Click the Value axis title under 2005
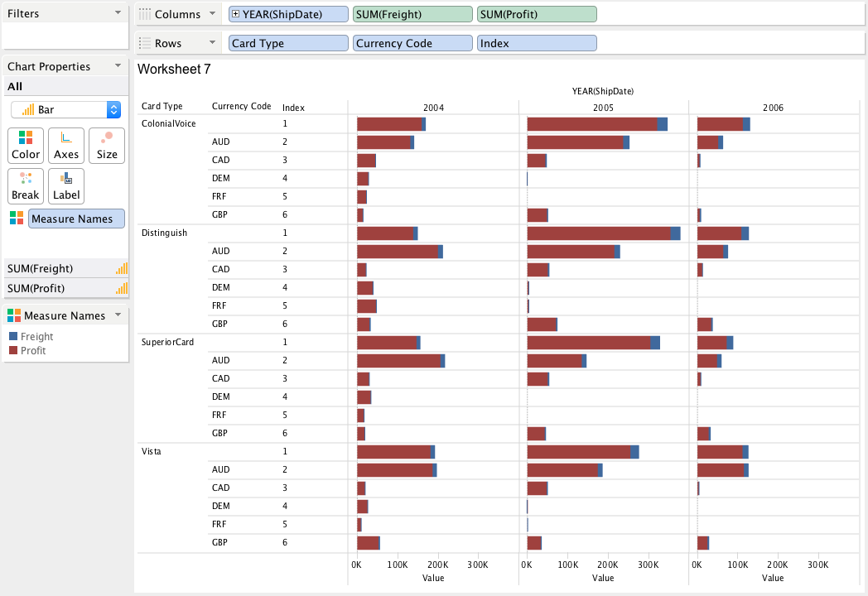 click(x=603, y=578)
